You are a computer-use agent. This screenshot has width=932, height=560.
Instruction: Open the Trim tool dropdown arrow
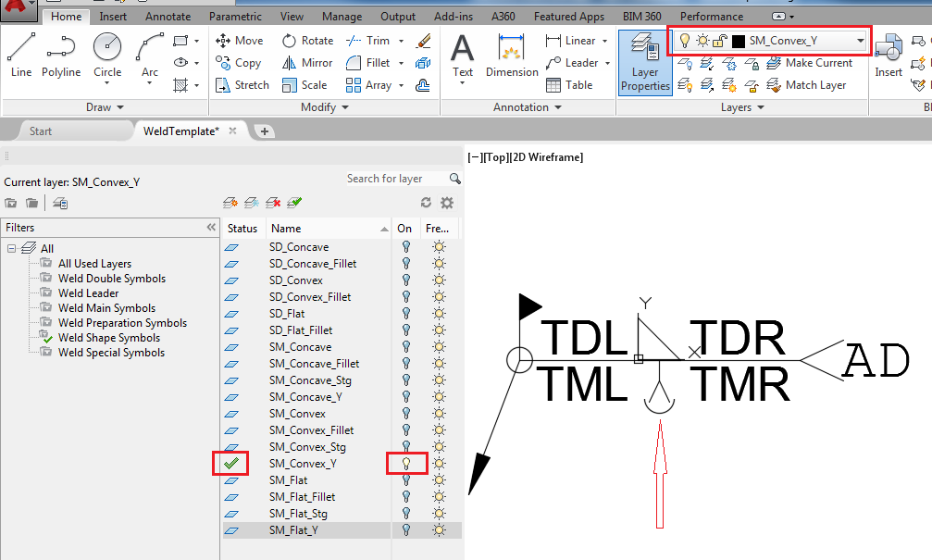(401, 41)
